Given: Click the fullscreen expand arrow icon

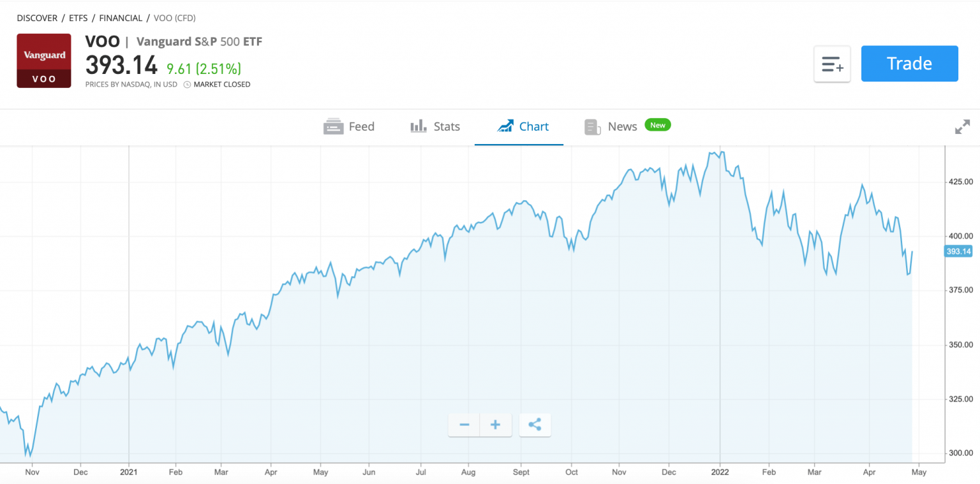Looking at the screenshot, I should 962,127.
